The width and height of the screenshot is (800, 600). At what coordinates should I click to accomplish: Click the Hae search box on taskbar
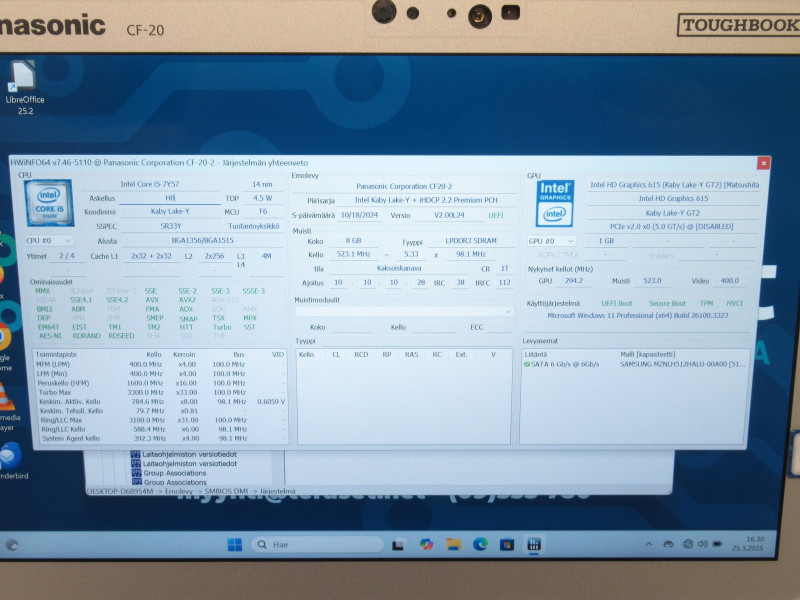[x=317, y=544]
